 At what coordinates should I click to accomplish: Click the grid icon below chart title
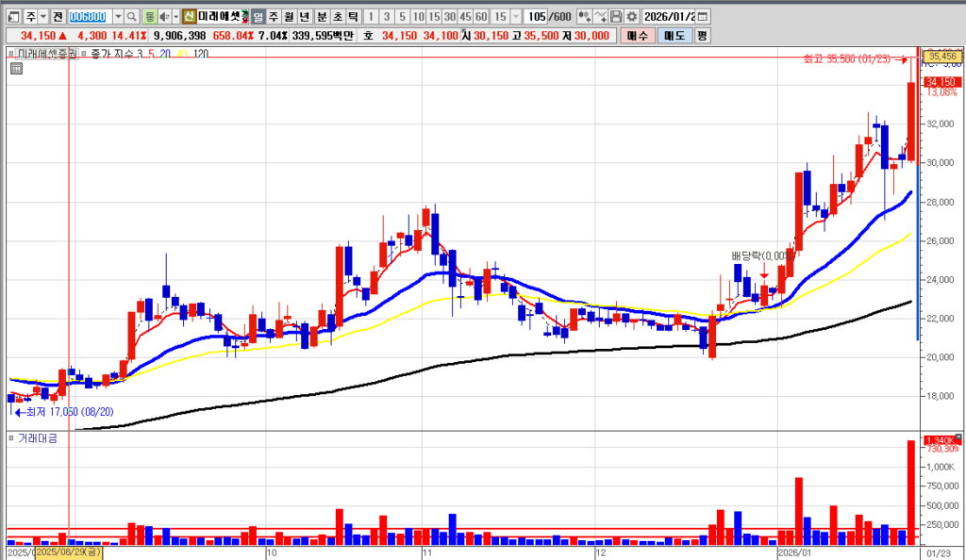(x=16, y=68)
